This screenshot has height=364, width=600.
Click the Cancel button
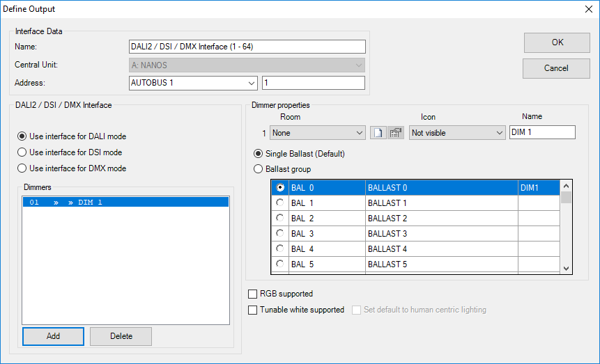tap(556, 68)
